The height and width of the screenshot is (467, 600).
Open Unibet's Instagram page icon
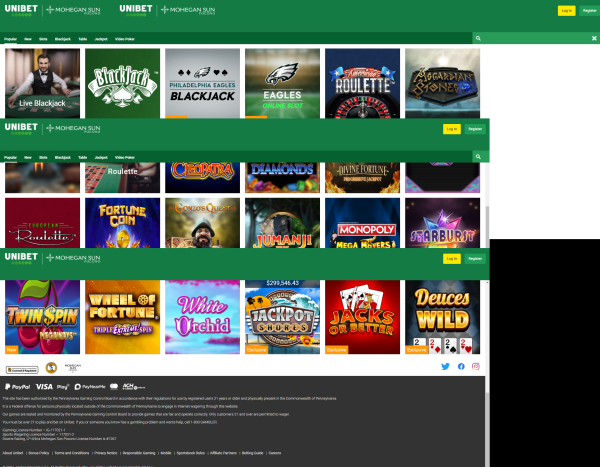point(476,366)
